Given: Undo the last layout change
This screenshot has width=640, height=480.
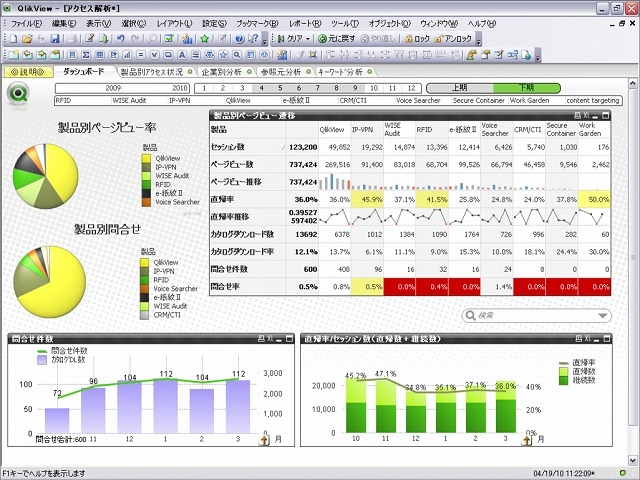Looking at the screenshot, I should (120, 39).
